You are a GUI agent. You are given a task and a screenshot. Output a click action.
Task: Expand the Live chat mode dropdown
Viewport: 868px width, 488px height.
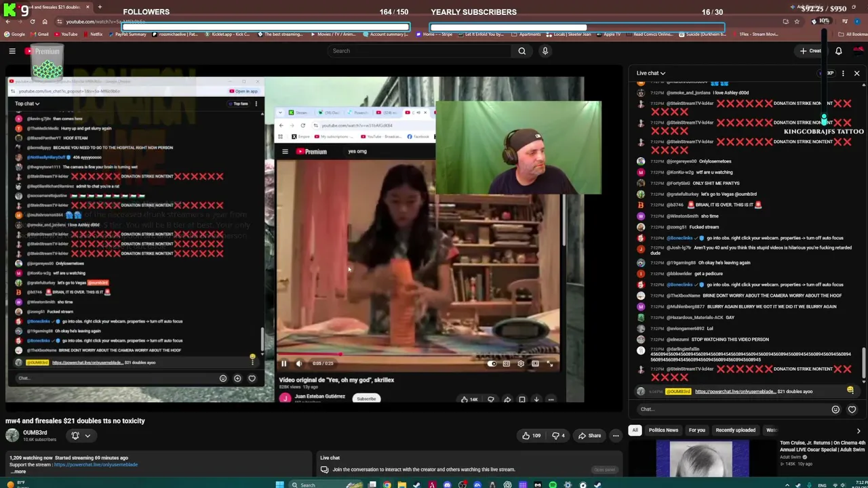pos(651,73)
